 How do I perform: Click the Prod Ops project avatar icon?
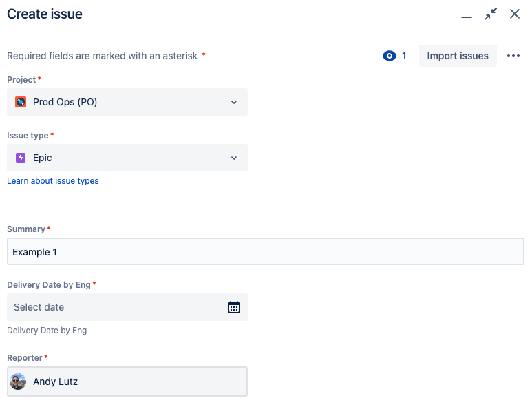click(21, 102)
